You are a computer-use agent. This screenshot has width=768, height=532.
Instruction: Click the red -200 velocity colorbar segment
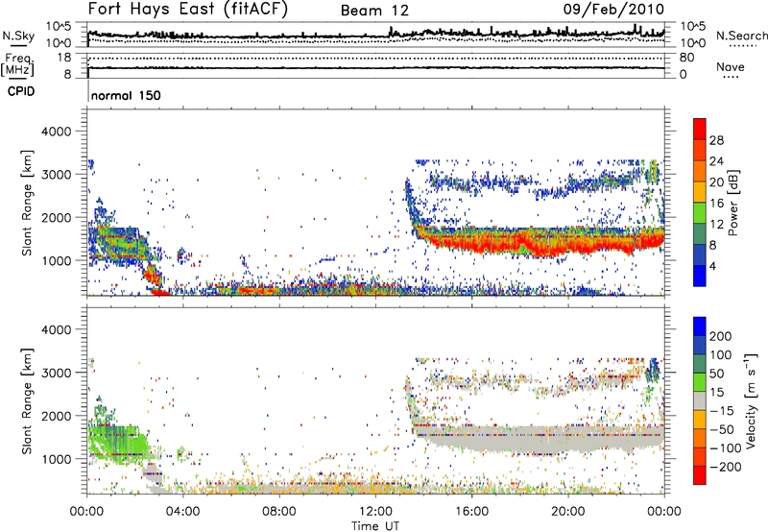point(700,475)
